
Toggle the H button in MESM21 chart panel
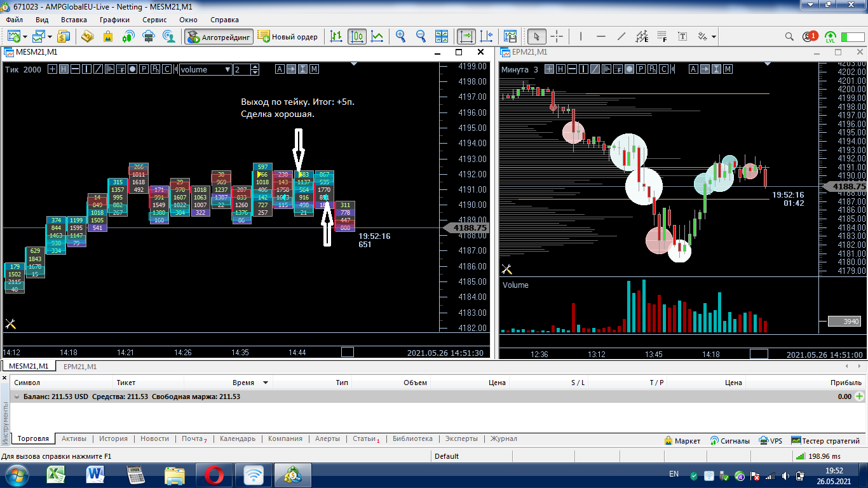(64, 69)
